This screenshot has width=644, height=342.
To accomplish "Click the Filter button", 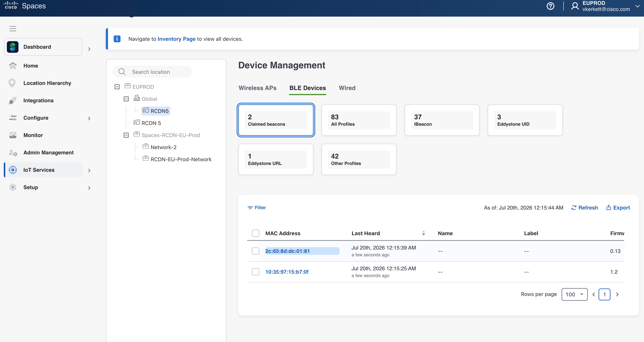I will [256, 208].
